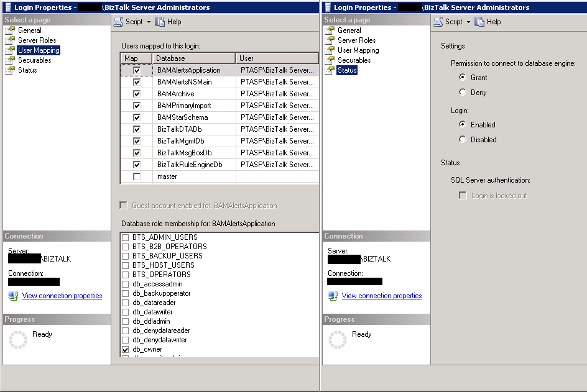This screenshot has width=587, height=392.
Task: Open Securables page in left dialog
Action: click(34, 60)
